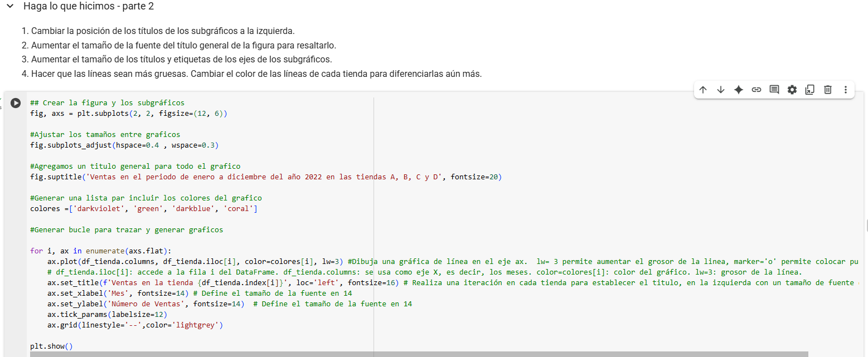Move the cell down with the arrow icon
The width and height of the screenshot is (868, 357).
tap(721, 90)
